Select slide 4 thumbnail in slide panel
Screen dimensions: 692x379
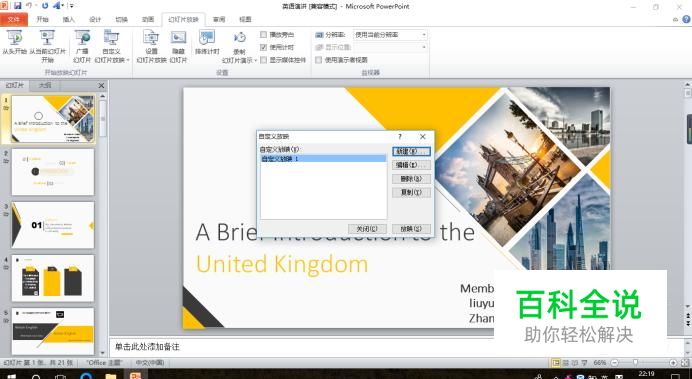[x=53, y=278]
